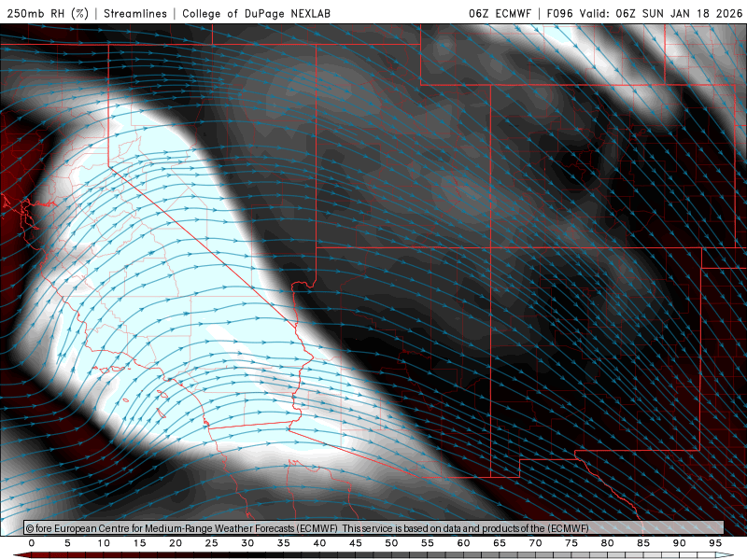Click the colorbar label "15"
Viewport: 747px width, 560px height.
point(139,543)
